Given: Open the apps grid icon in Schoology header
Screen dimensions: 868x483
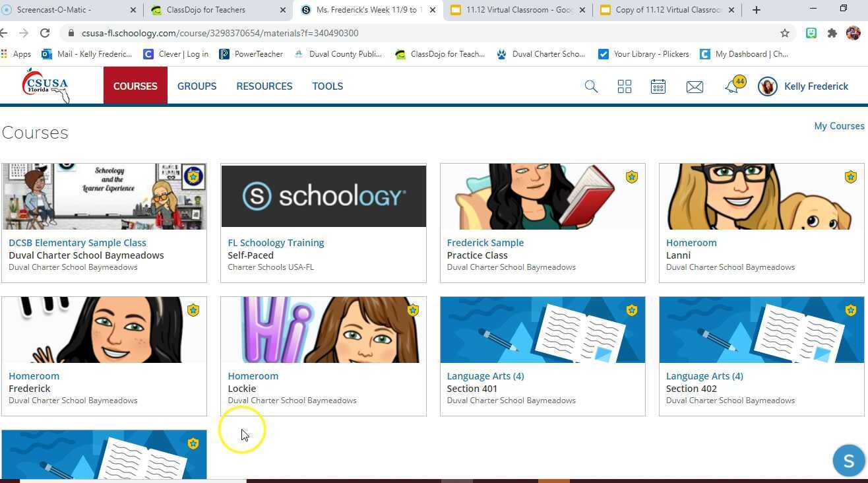Looking at the screenshot, I should [625, 86].
